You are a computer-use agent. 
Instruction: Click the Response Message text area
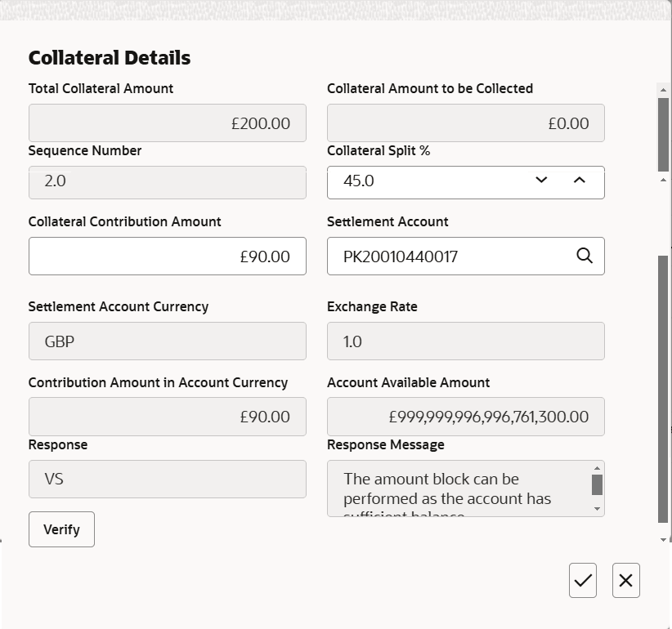(x=458, y=488)
